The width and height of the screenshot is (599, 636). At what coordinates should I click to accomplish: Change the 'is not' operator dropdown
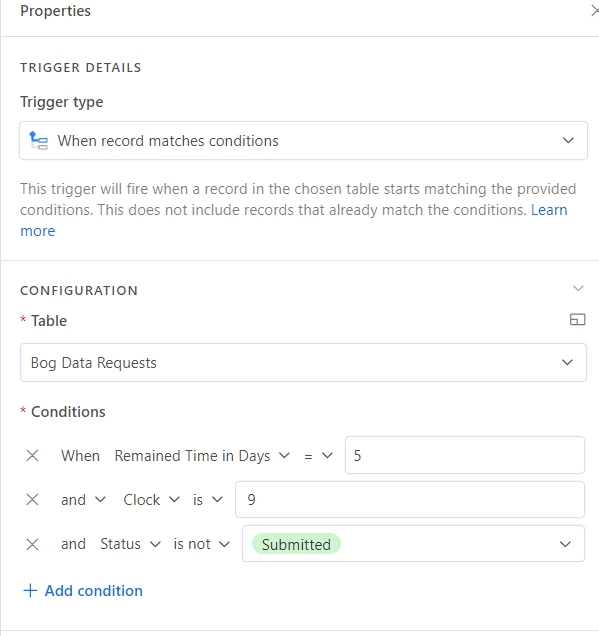tap(202, 544)
